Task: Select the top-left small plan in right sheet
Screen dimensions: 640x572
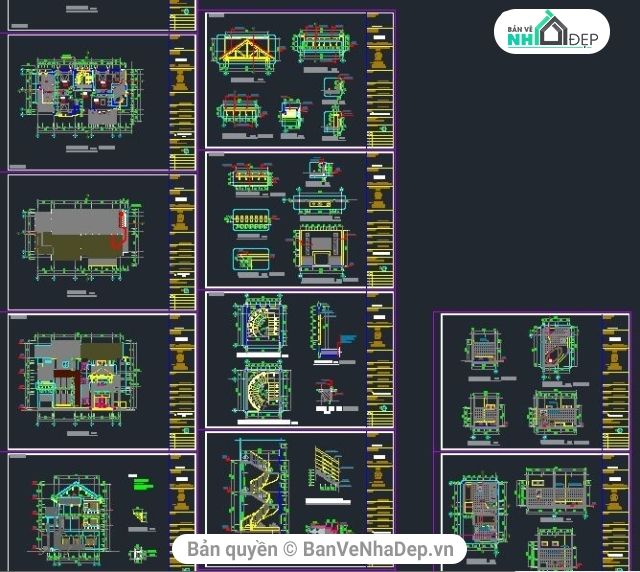Action: pyautogui.click(x=482, y=351)
